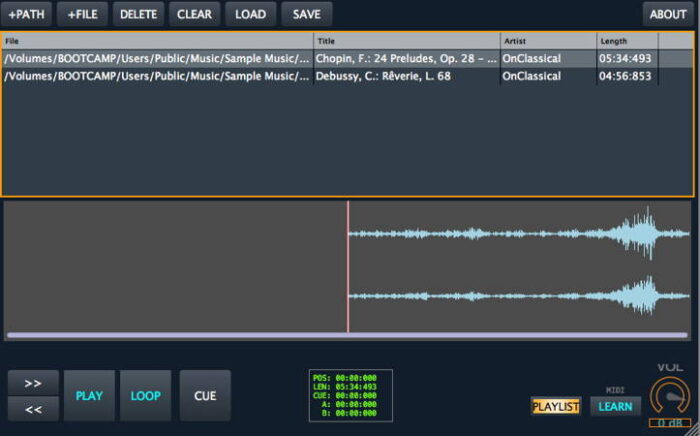Click the +PATH button

point(26,14)
